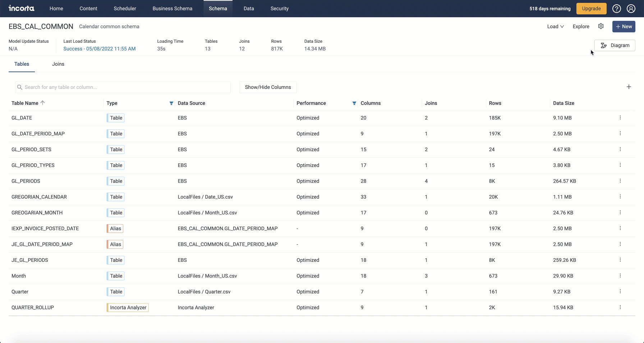Click the Incorta Analyzer type badge
Screen dimensions: 644x343
pyautogui.click(x=128, y=307)
